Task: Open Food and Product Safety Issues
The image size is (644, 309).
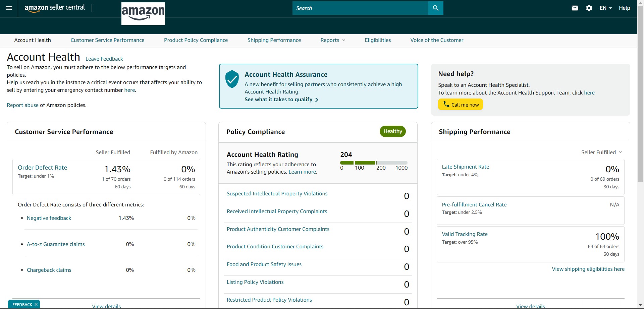Action: (264, 264)
